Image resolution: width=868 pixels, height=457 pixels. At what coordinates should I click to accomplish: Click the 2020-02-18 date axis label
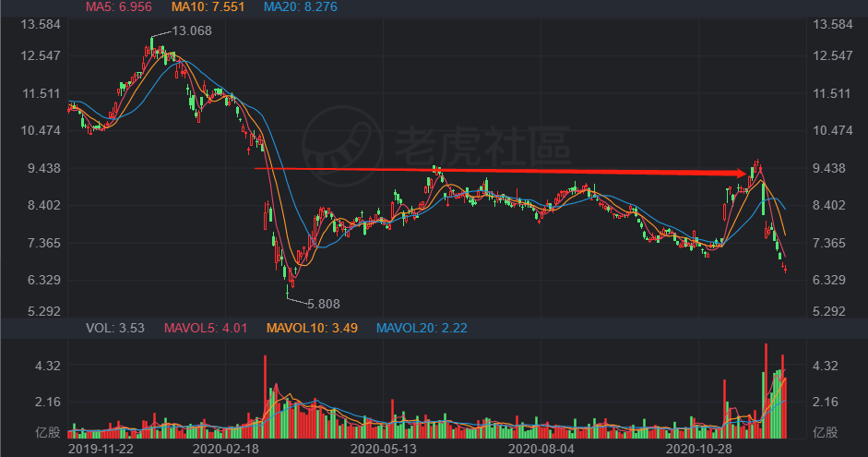[226, 449]
